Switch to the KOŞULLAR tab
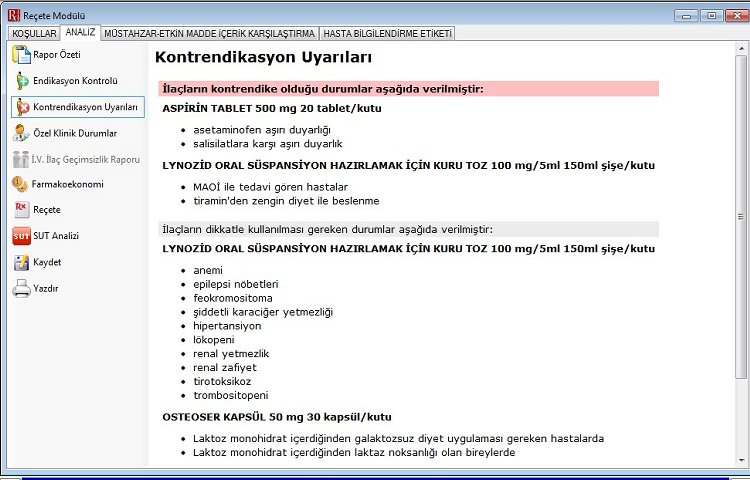The width and height of the screenshot is (750, 480). pyautogui.click(x=34, y=33)
